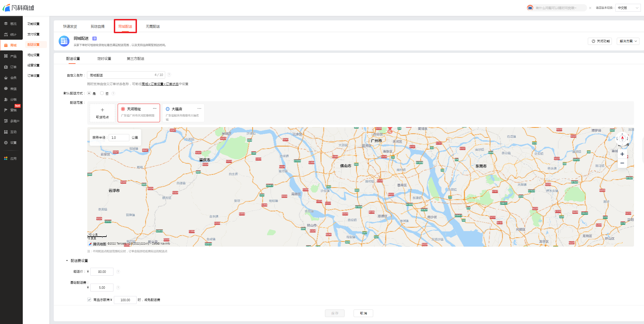Click the map compass control
This screenshot has width=644, height=324.
622,139
